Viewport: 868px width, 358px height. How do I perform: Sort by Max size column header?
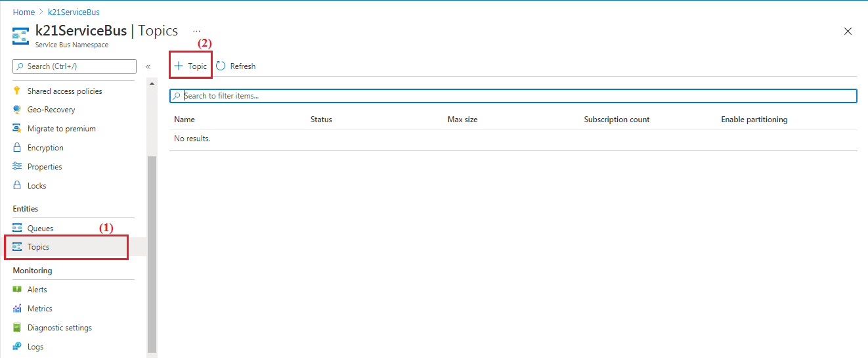tap(462, 120)
